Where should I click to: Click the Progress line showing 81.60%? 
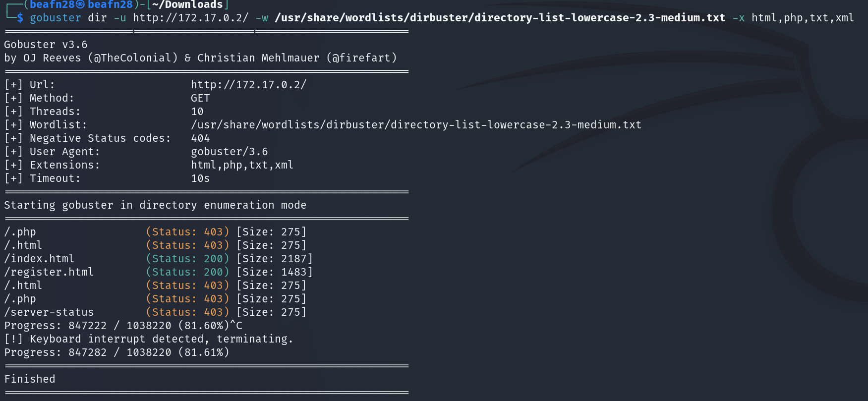pyautogui.click(x=123, y=326)
